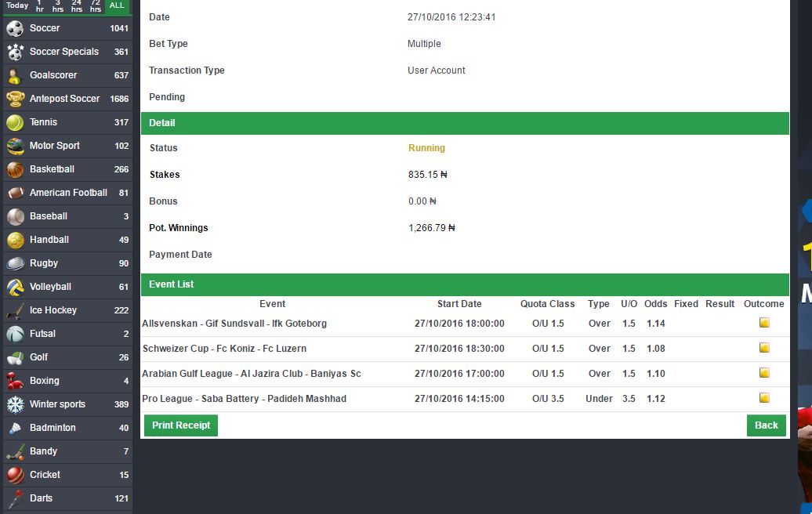Click the Rugby ball icon
812x514 pixels.
pyautogui.click(x=15, y=263)
